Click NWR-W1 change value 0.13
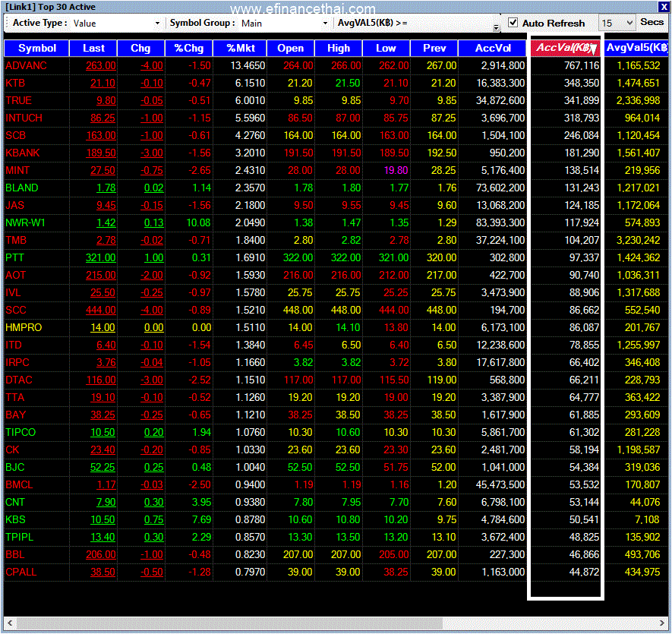Image resolution: width=672 pixels, height=634 pixels. [x=153, y=223]
